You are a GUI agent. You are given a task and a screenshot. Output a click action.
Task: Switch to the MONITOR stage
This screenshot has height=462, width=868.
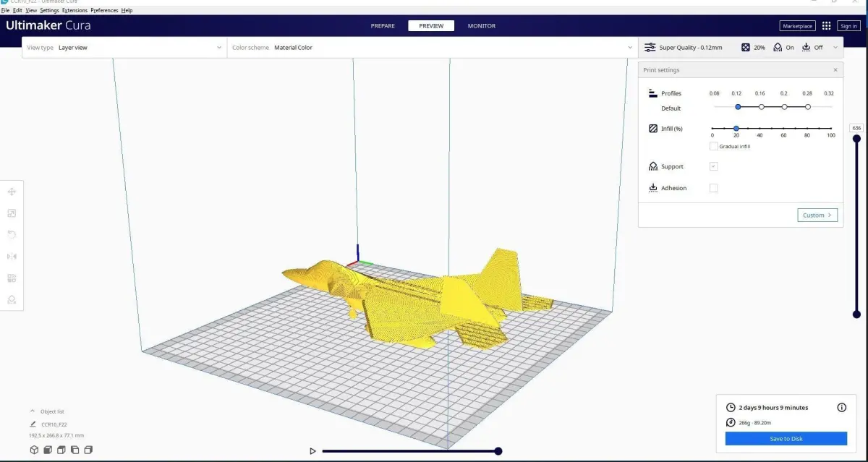point(482,26)
